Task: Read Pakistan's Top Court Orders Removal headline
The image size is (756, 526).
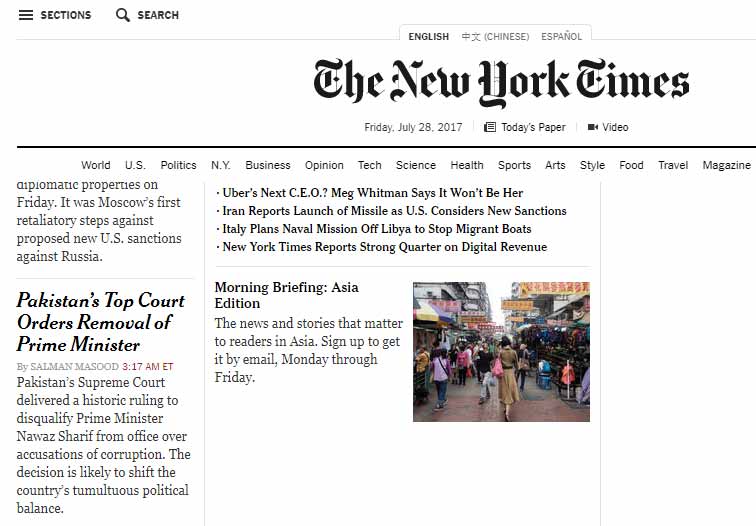Action: [100, 322]
